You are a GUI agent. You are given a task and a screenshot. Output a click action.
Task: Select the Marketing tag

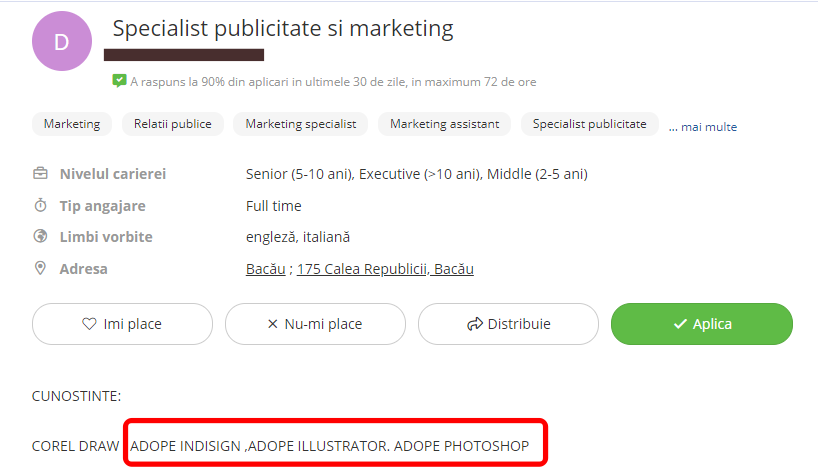[72, 124]
